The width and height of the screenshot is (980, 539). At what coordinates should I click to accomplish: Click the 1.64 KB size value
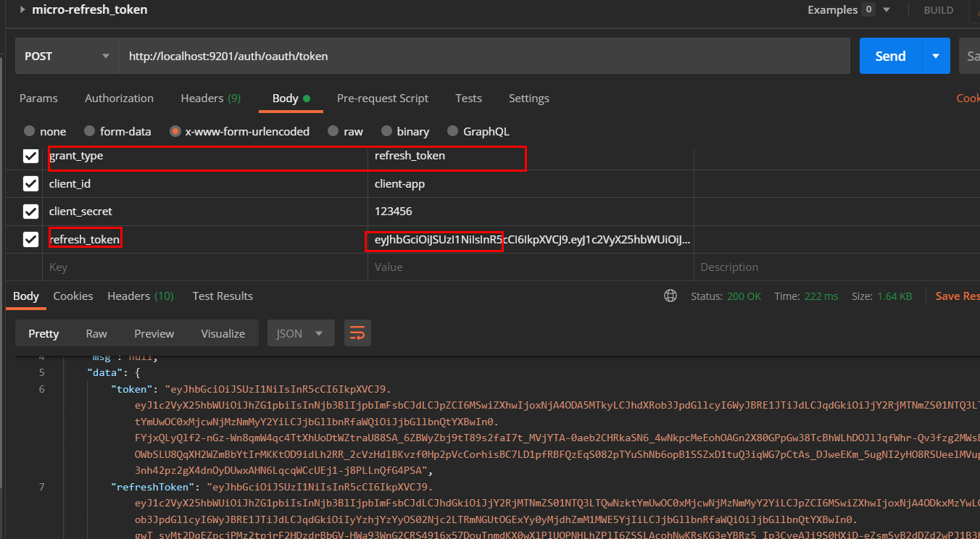[x=894, y=296]
